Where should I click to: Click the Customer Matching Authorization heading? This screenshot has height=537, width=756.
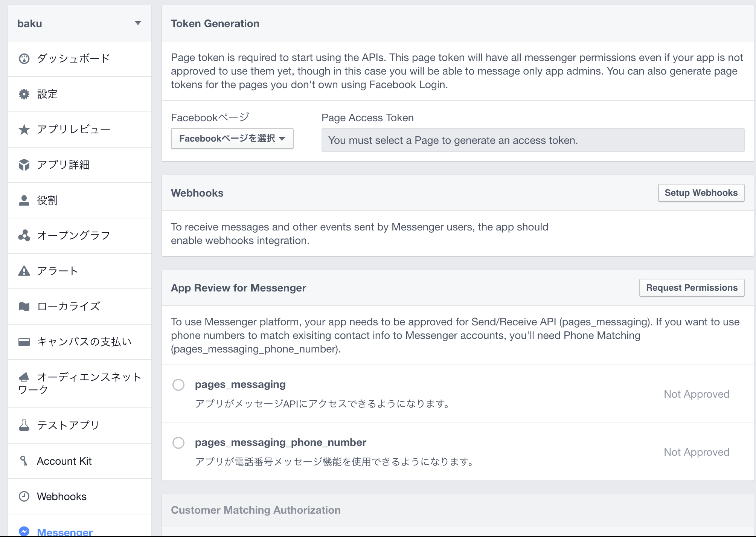click(256, 510)
